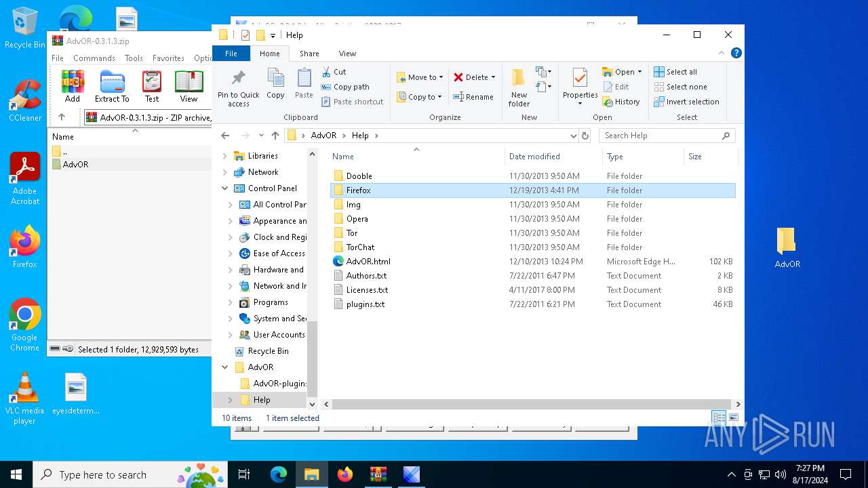Expand address bar history dropdown
868x488 pixels.
coord(574,136)
